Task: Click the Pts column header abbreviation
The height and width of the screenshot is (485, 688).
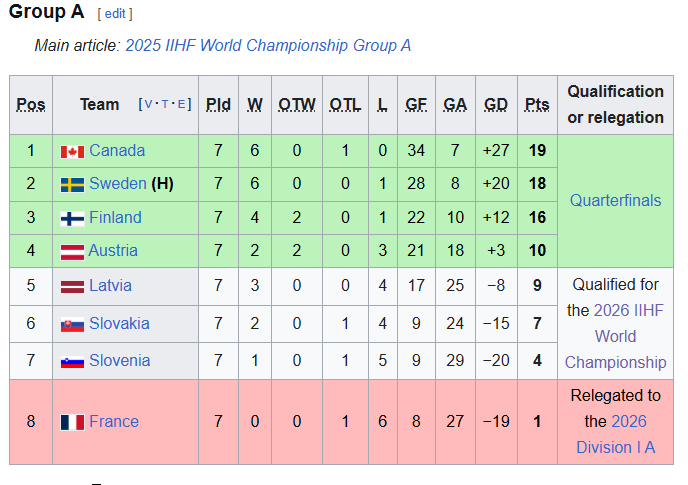Action: [537, 105]
